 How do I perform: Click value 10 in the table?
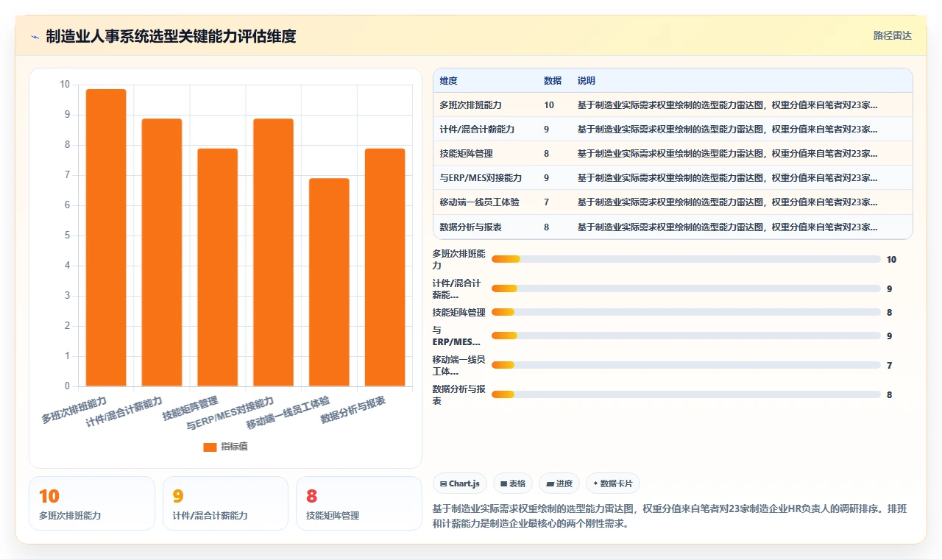549,105
